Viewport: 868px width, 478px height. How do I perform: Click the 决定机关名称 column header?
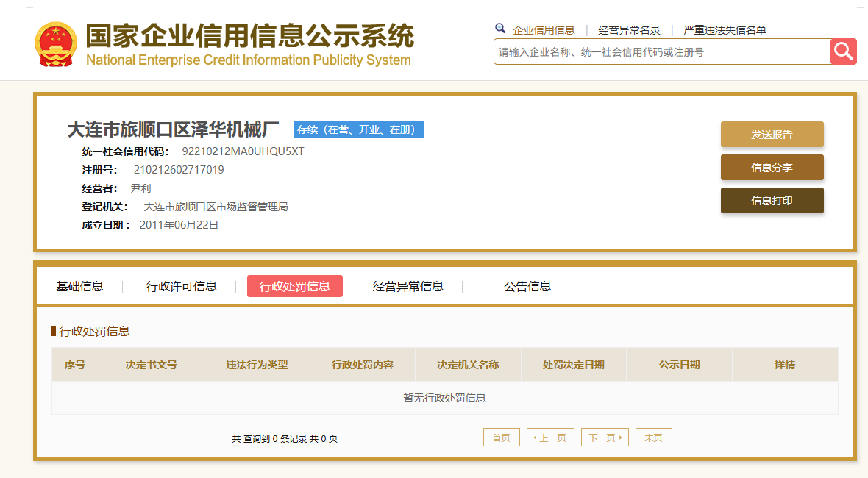pyautogui.click(x=469, y=365)
